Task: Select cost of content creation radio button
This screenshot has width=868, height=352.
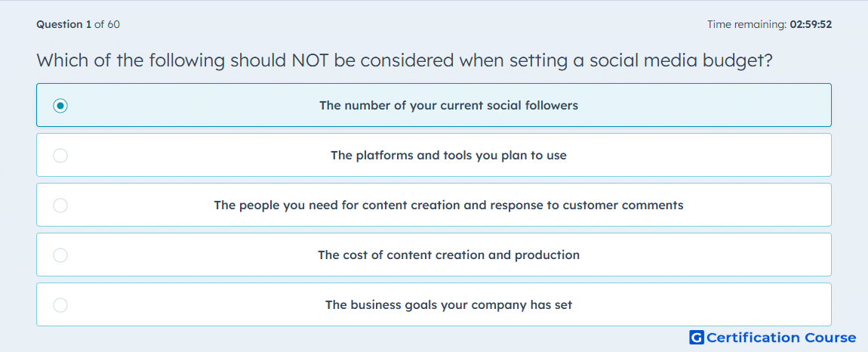Action: tap(60, 255)
